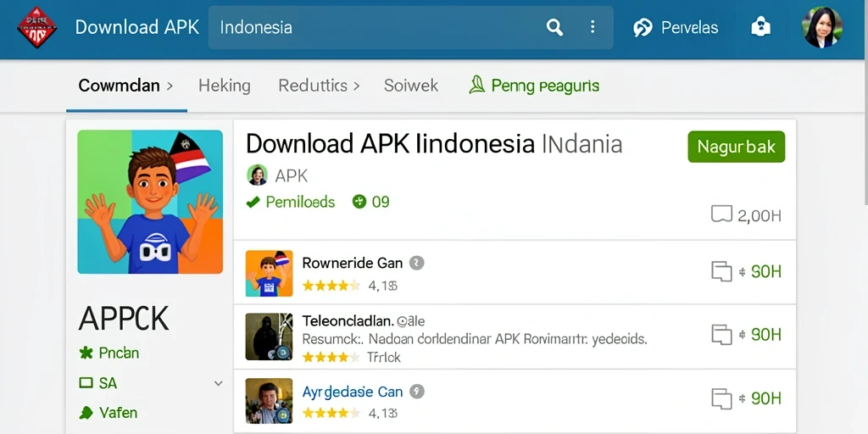Screen dimensions: 868x434
Task: Click the green bell icon near Penng peaguris
Action: [x=476, y=85]
